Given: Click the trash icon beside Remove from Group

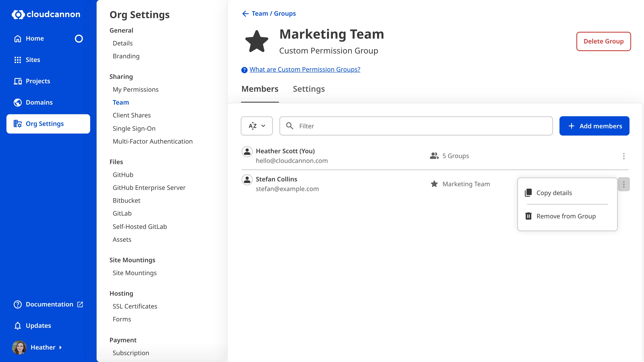Looking at the screenshot, I should [x=528, y=216].
